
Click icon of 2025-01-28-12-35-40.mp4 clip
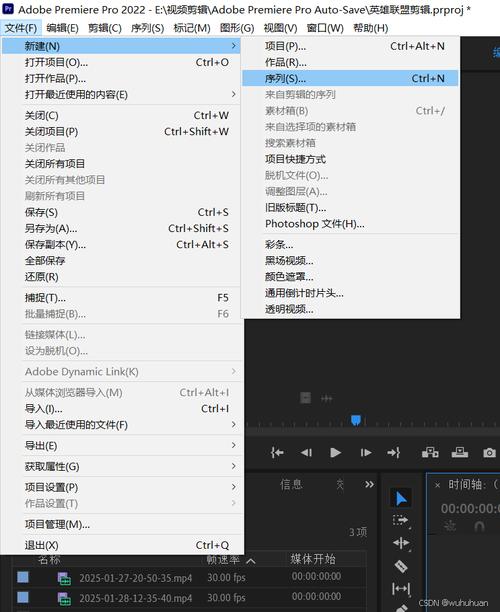pos(64,599)
